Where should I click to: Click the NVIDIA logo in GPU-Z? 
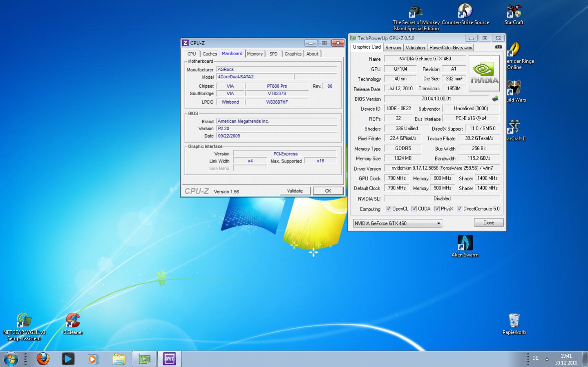point(484,73)
